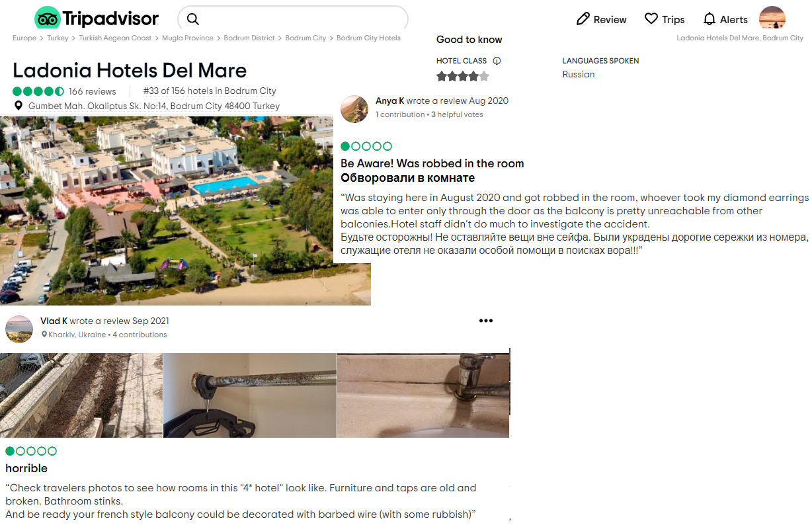
Task: Open the Review pencil icon
Action: pyautogui.click(x=583, y=19)
